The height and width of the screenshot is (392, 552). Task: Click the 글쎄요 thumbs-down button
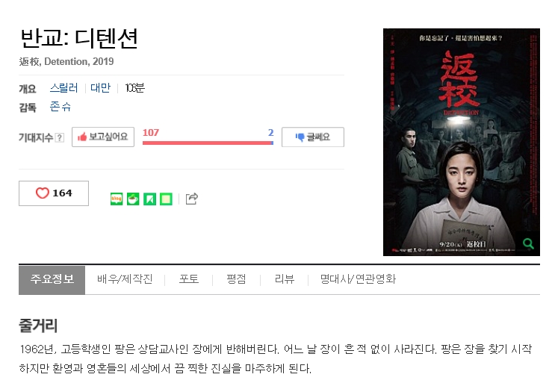(x=313, y=137)
